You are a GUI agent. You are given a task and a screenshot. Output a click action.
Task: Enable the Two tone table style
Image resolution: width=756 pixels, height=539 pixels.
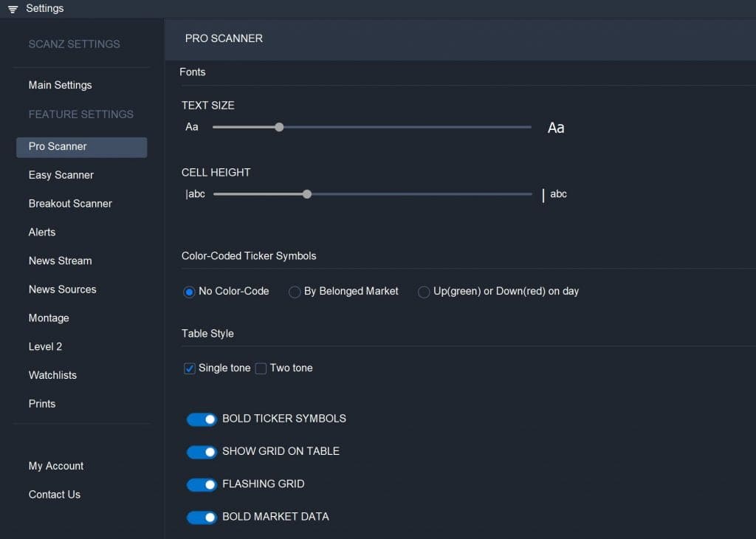[261, 368]
